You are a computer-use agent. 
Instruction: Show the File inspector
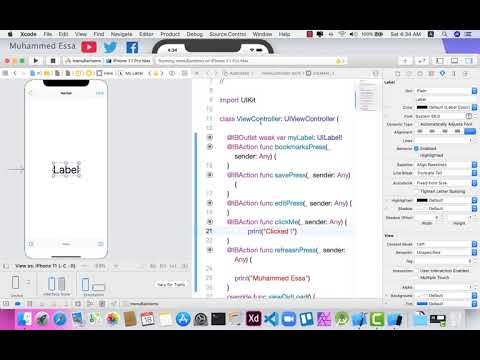point(397,73)
